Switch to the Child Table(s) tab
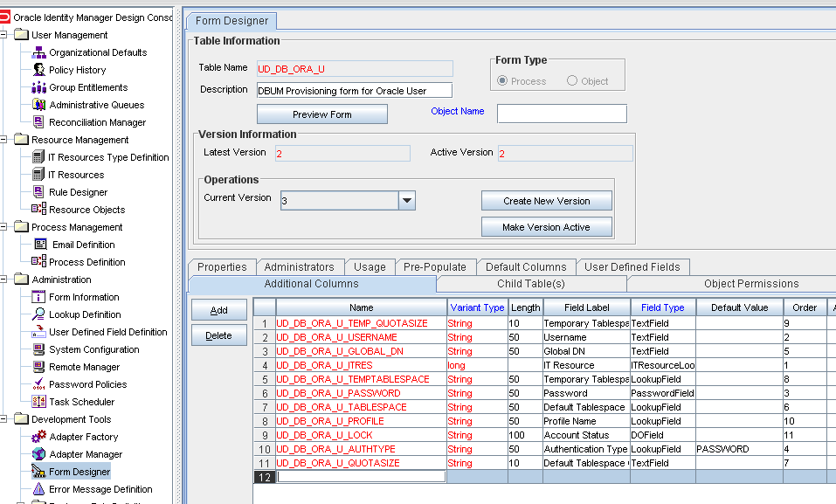 [x=531, y=284]
